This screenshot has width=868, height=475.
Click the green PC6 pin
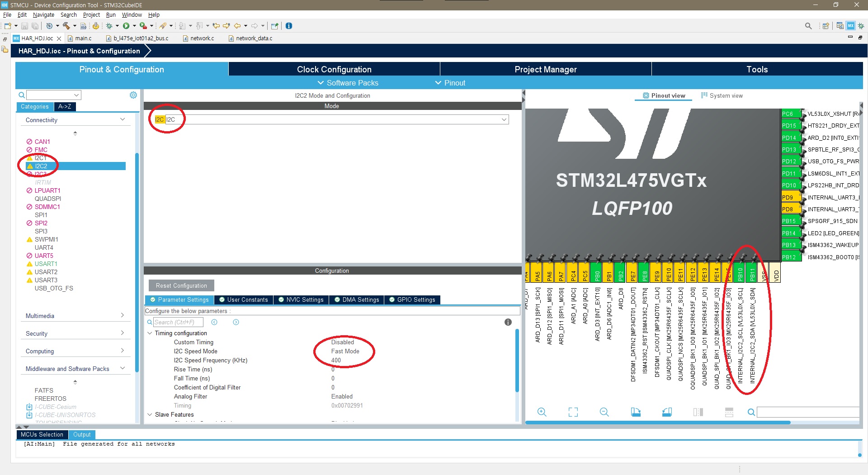click(791, 114)
